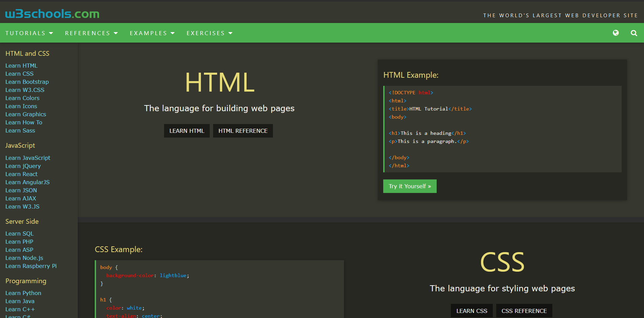Click background-color lightblue CSS line
This screenshot has height=318, width=644.
(148, 275)
